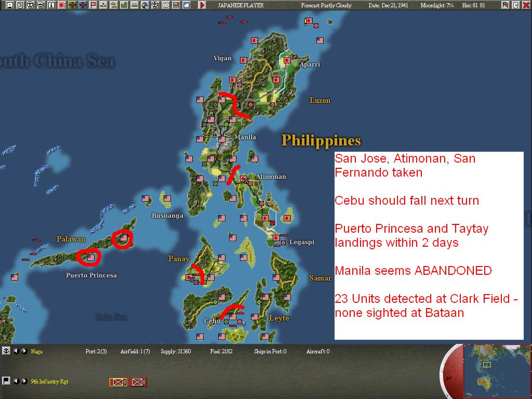Click the Atimonan map label
This screenshot has height=399, width=532.
click(271, 177)
